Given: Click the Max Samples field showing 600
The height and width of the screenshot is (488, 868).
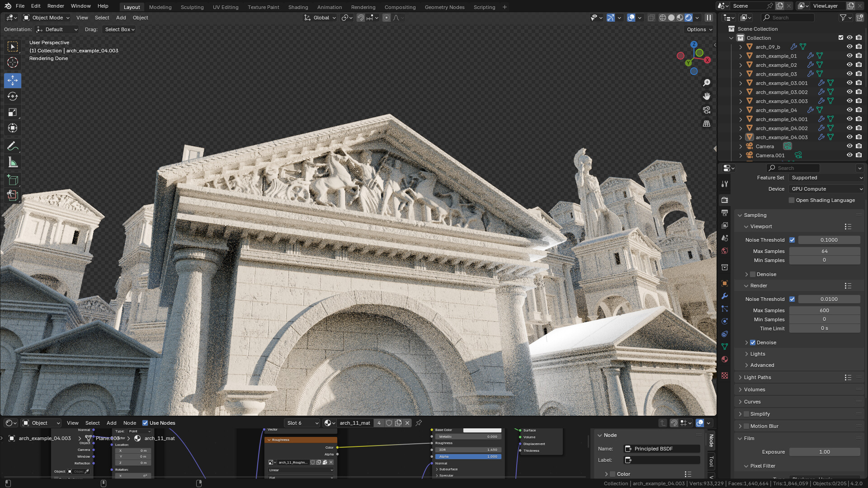Looking at the screenshot, I should [x=825, y=310].
